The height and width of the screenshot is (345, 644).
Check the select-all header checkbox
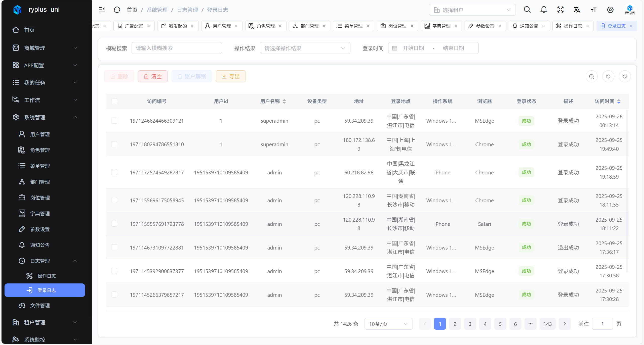pos(114,101)
